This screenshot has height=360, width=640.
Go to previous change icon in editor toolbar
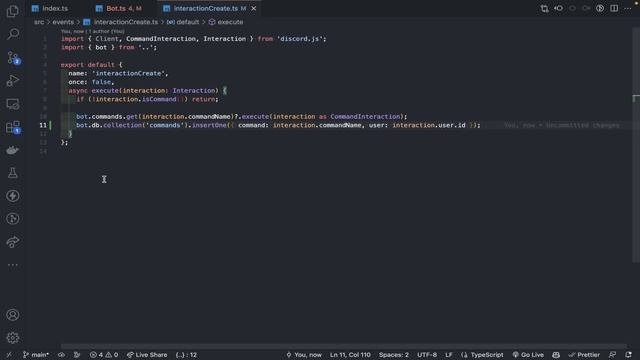click(558, 8)
